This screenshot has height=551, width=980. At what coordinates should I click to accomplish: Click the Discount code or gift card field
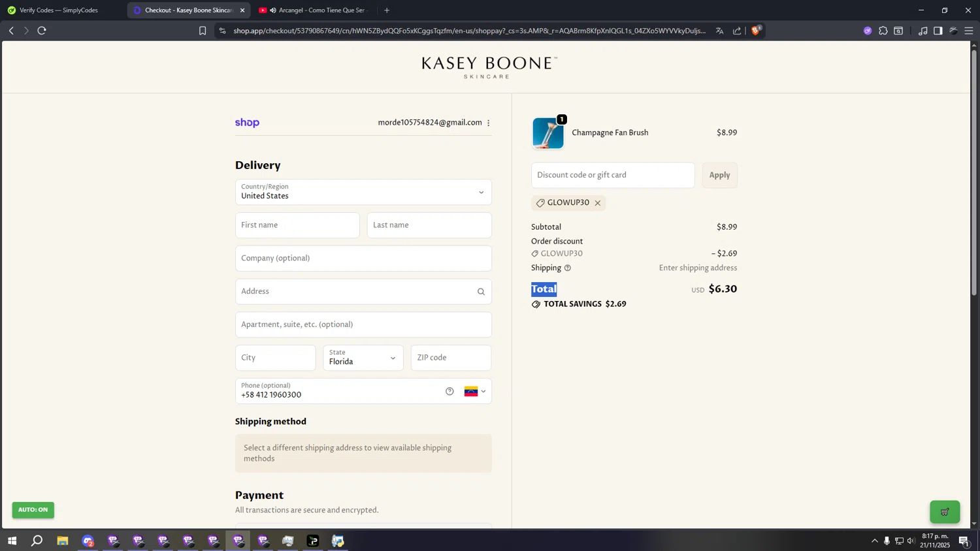click(613, 175)
